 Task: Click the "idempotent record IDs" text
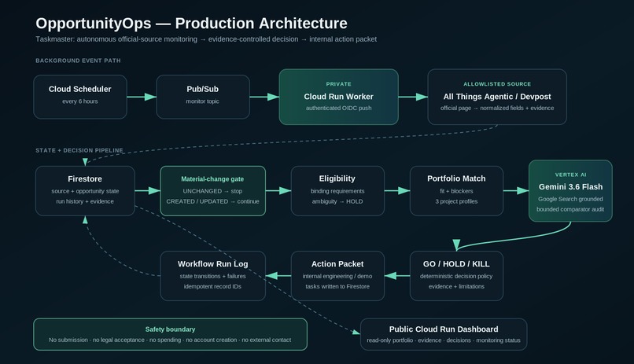(212, 286)
